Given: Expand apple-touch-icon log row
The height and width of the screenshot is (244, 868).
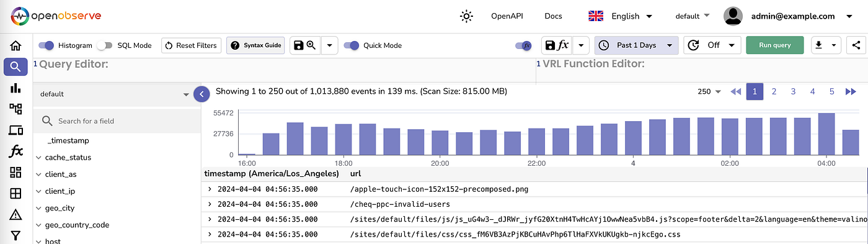Looking at the screenshot, I should 210,189.
